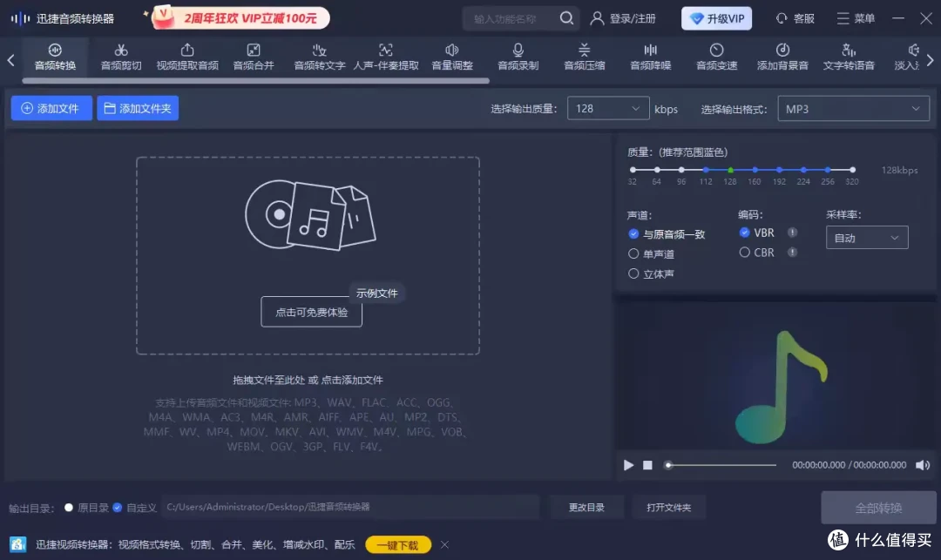
Task: Click the playback progress slider
Action: tap(721, 465)
